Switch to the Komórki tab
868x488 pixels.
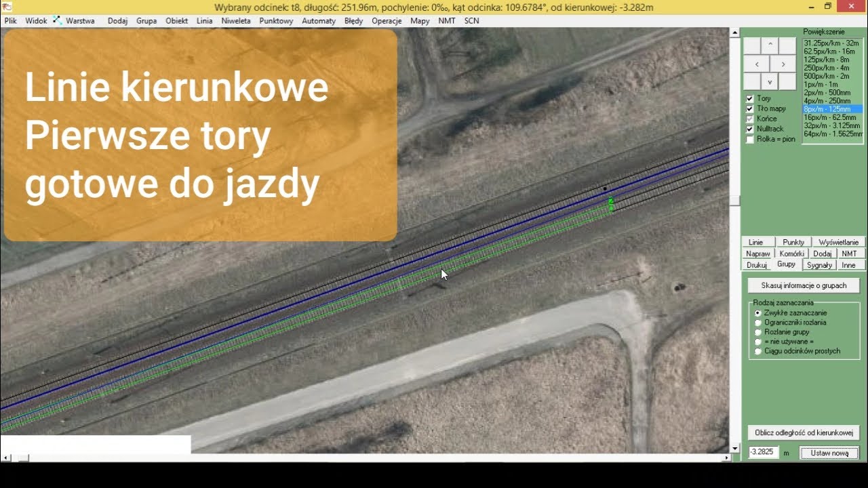(791, 253)
